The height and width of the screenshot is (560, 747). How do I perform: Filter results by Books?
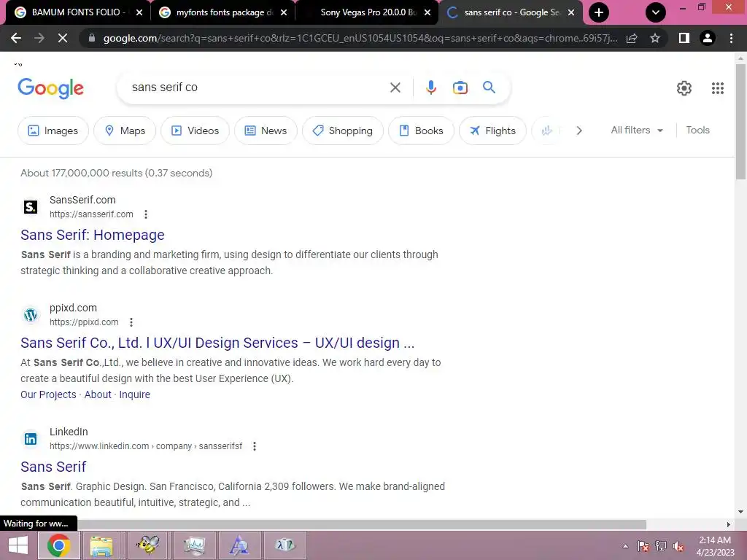coord(421,131)
